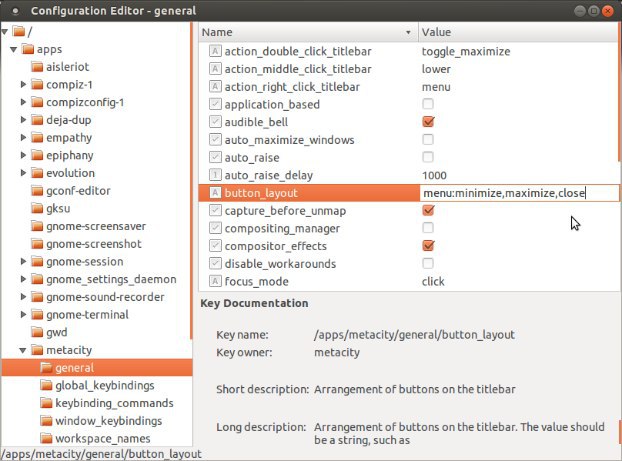Select the action_right_click_titlebar key row
This screenshot has width=622, height=461.
click(x=408, y=86)
